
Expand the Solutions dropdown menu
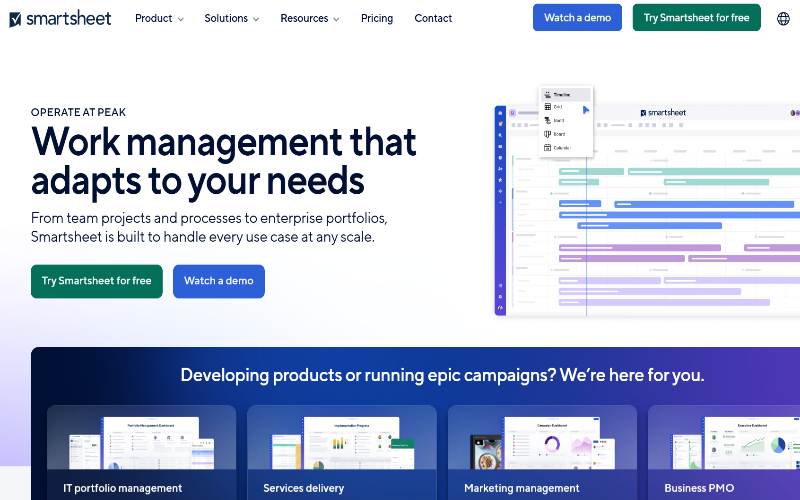(x=232, y=18)
